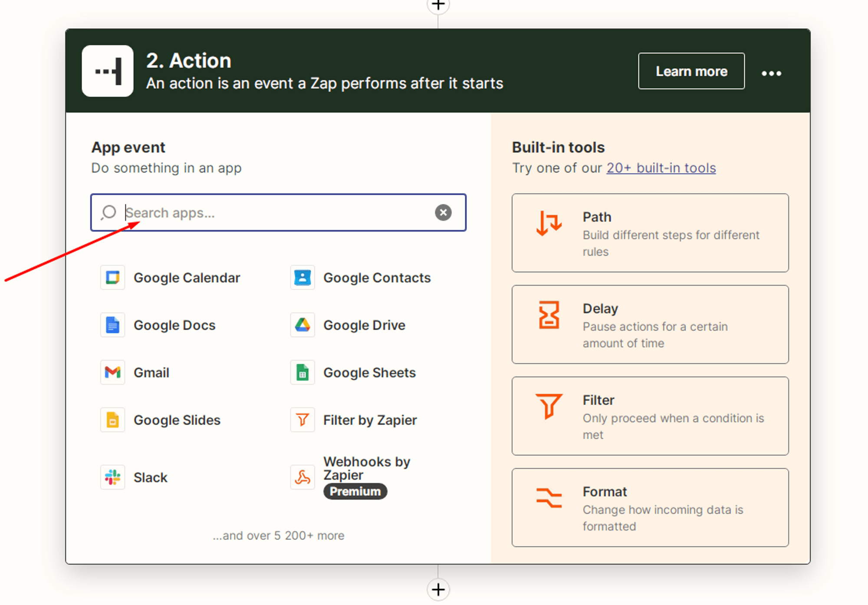Click the Action step icon in header
868x605 pixels.
click(x=108, y=71)
